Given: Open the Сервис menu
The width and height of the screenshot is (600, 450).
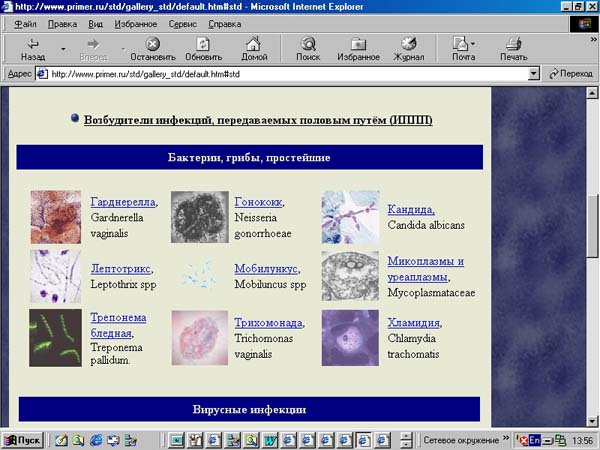Looking at the screenshot, I should click(x=183, y=23).
